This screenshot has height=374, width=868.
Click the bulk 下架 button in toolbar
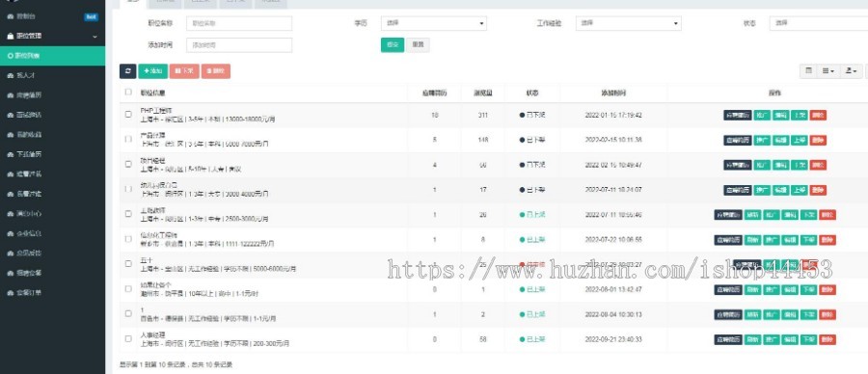click(x=184, y=70)
